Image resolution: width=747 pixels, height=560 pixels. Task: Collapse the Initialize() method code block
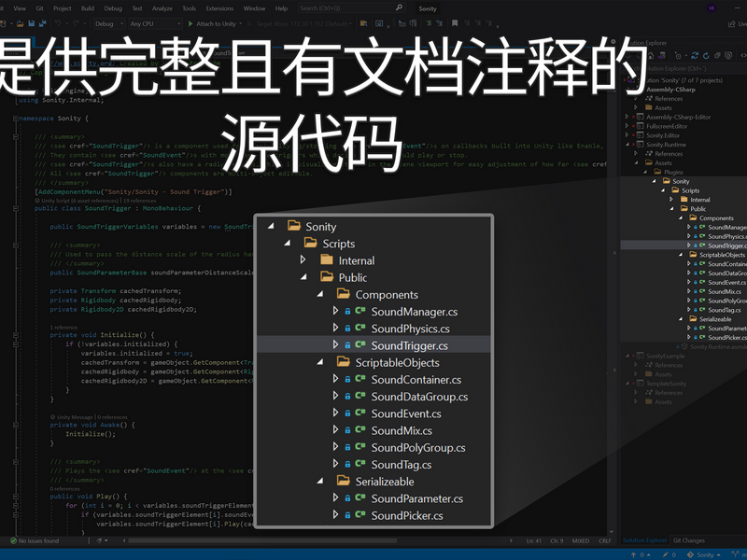coord(16,335)
